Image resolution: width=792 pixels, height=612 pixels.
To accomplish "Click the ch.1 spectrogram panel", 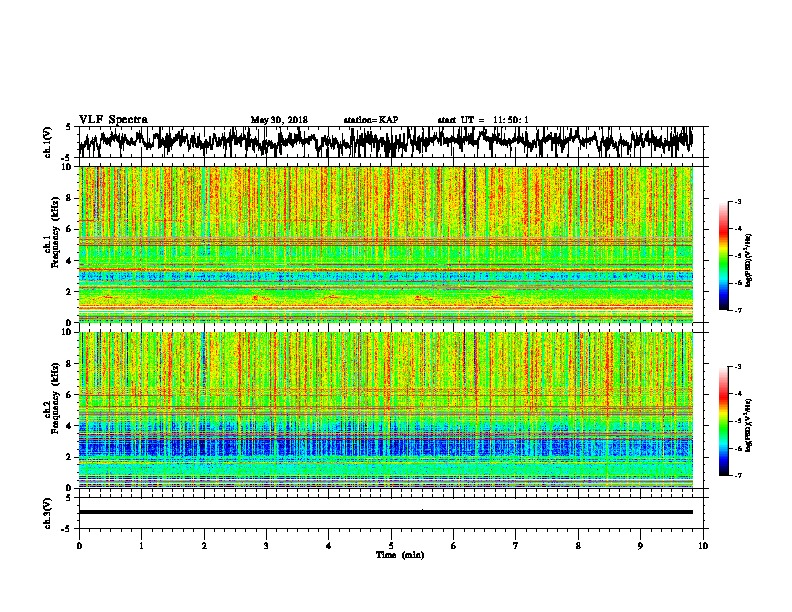I will [386, 244].
